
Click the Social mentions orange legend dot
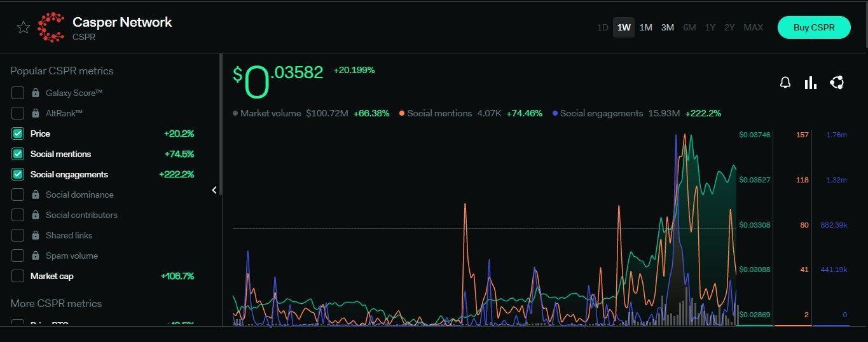point(402,113)
